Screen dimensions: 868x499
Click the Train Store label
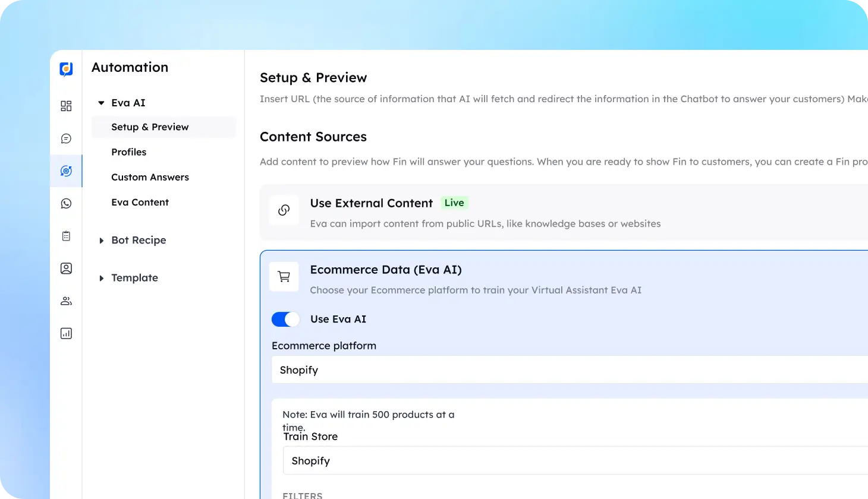coord(310,437)
